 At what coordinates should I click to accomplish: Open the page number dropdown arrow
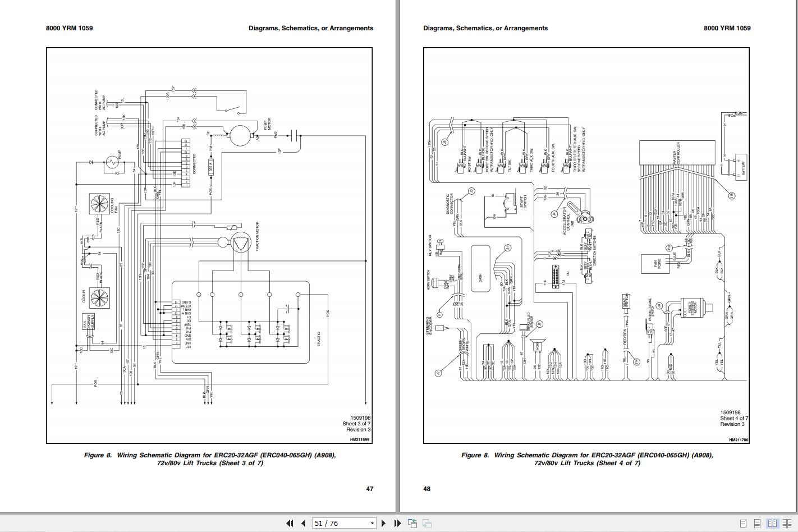[x=372, y=524]
